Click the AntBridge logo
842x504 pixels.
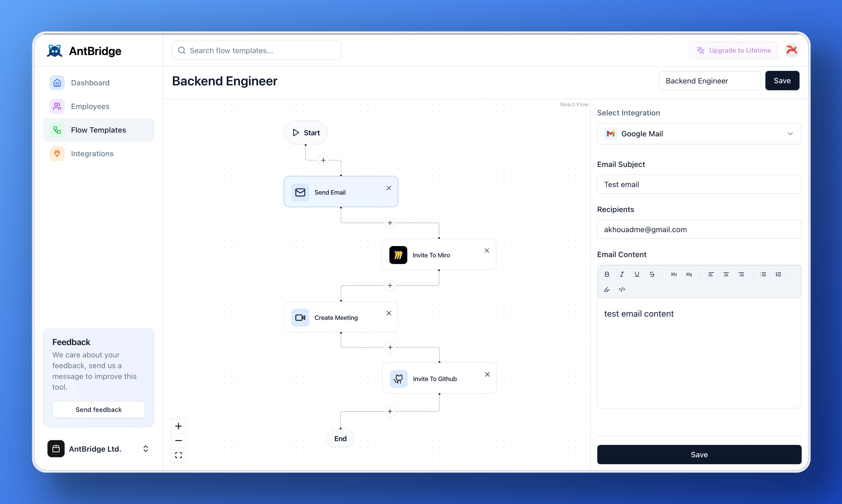[x=84, y=51]
